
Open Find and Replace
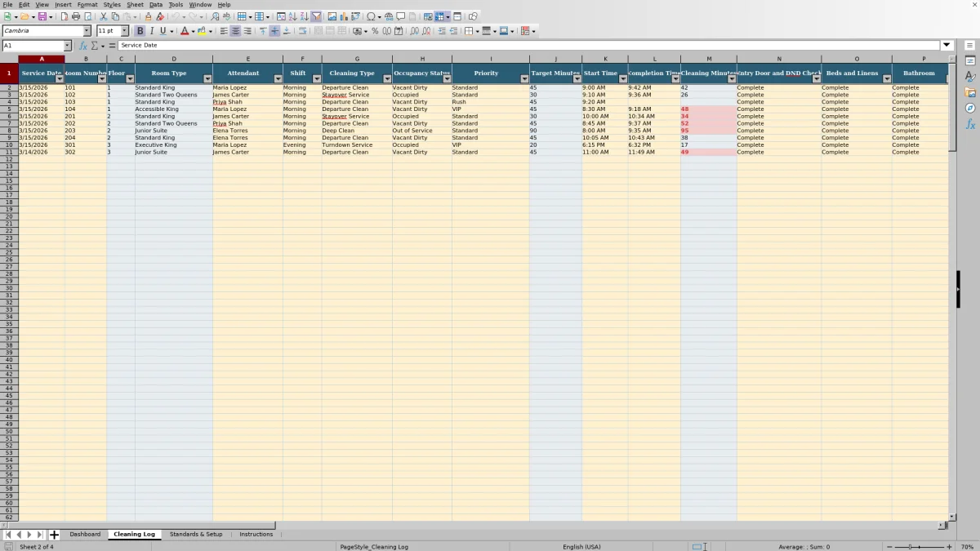215,16
